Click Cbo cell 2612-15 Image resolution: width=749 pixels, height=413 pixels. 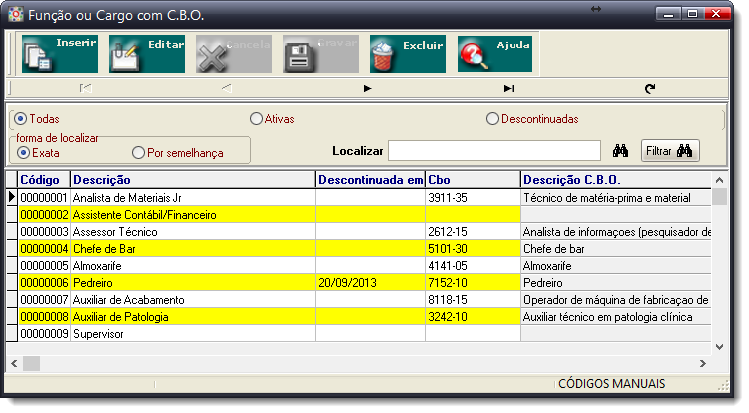pyautogui.click(x=472, y=232)
